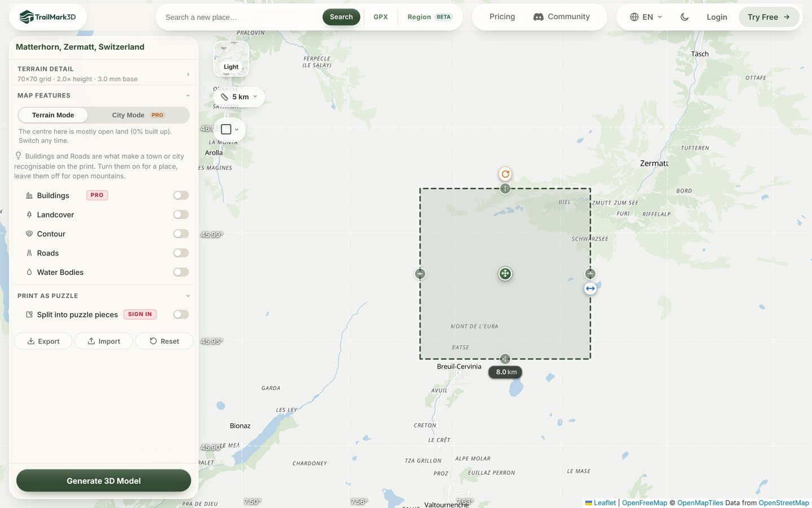Image resolution: width=812 pixels, height=508 pixels.
Task: Collapse the Map Features section
Action: click(x=104, y=95)
